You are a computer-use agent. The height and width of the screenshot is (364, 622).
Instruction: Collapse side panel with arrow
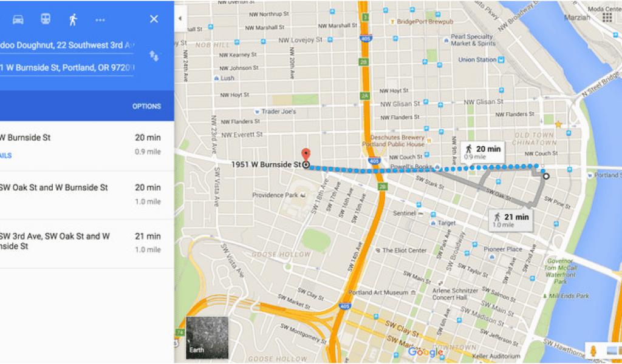tap(180, 18)
